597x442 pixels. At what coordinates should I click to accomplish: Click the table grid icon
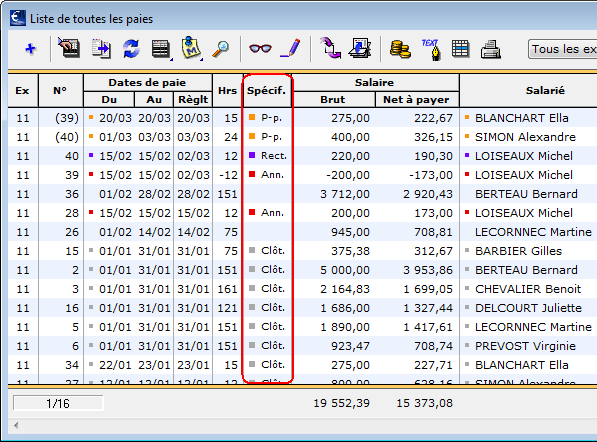click(x=460, y=49)
